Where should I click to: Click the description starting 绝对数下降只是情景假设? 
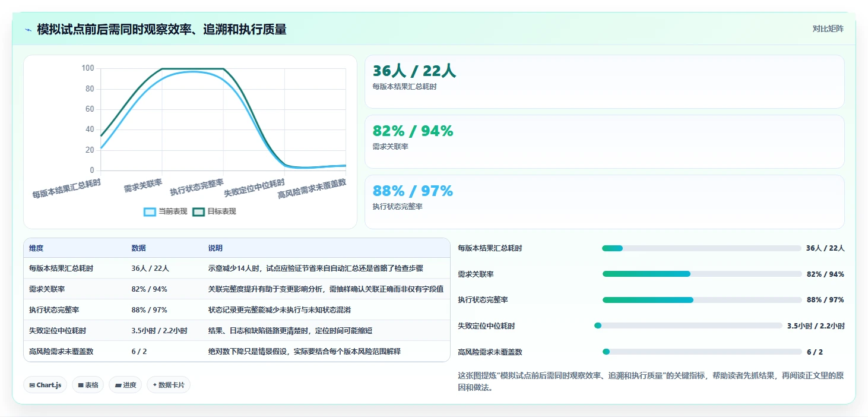304,352
